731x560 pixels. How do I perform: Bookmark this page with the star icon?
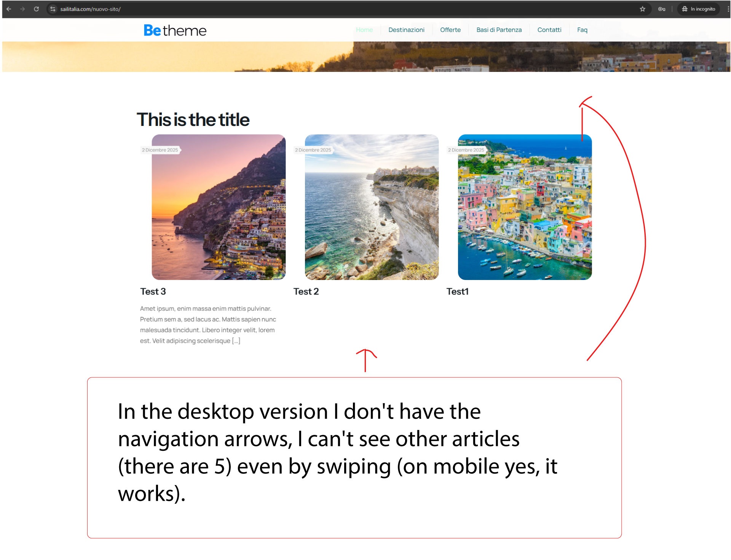coord(643,9)
